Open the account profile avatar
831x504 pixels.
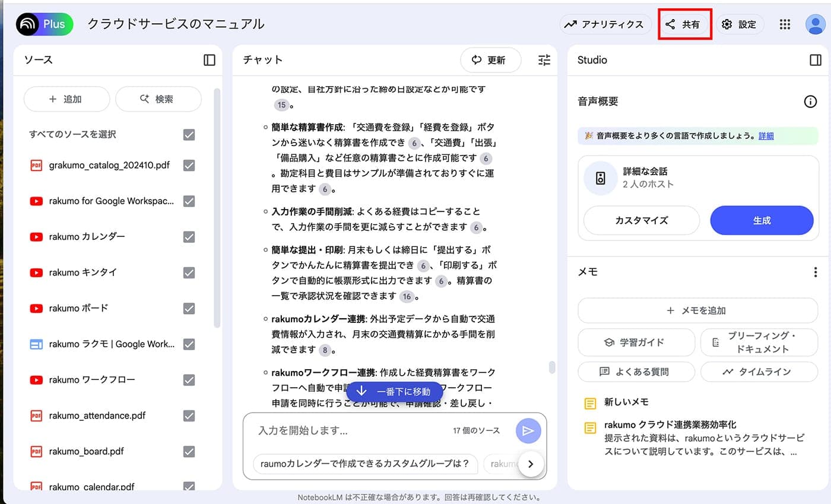tap(815, 24)
